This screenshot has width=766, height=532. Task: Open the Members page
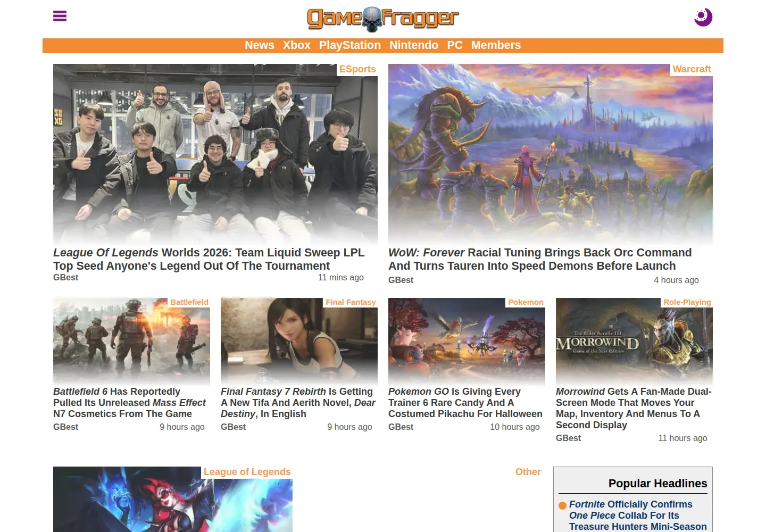pos(496,45)
